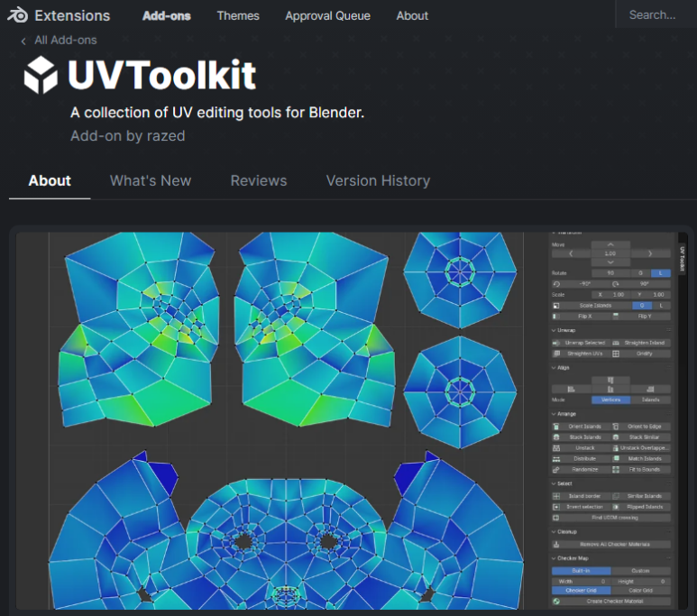
Task: Click the UVToolkit title text
Action: click(x=161, y=75)
